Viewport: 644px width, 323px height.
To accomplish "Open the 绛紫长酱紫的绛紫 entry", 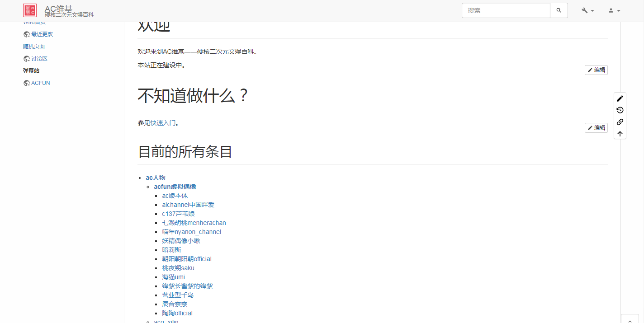I will pyautogui.click(x=187, y=286).
